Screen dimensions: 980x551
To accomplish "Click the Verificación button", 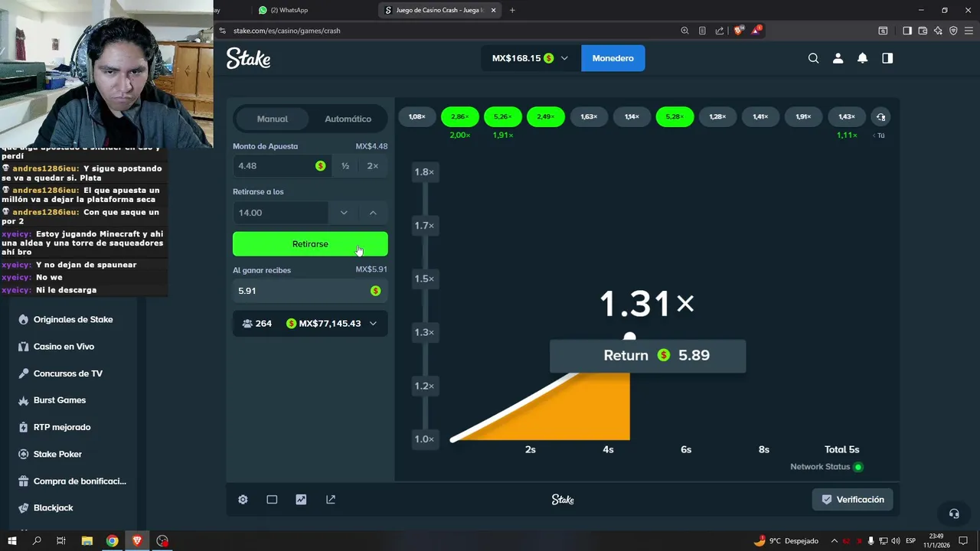I will 852,500.
